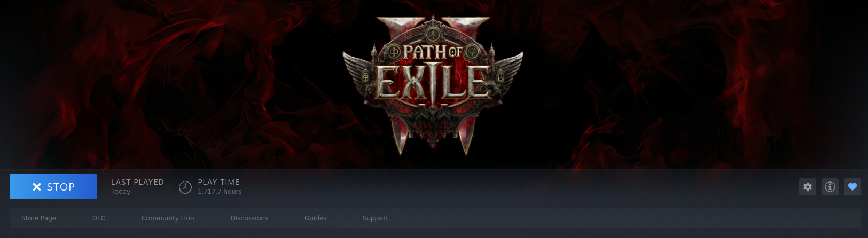Viewport: 868px width, 238px height.
Task: Click the Today last played value
Action: 121,192
